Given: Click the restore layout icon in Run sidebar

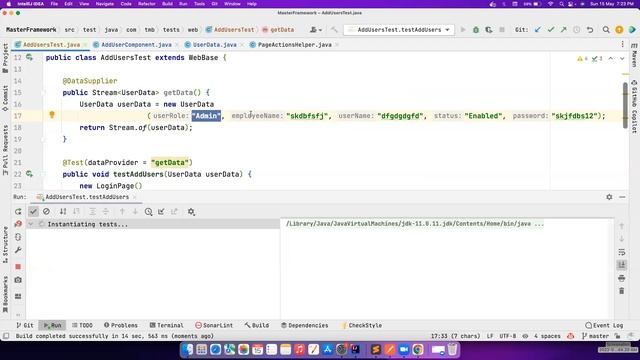Looking at the screenshot, I should 18,296.
